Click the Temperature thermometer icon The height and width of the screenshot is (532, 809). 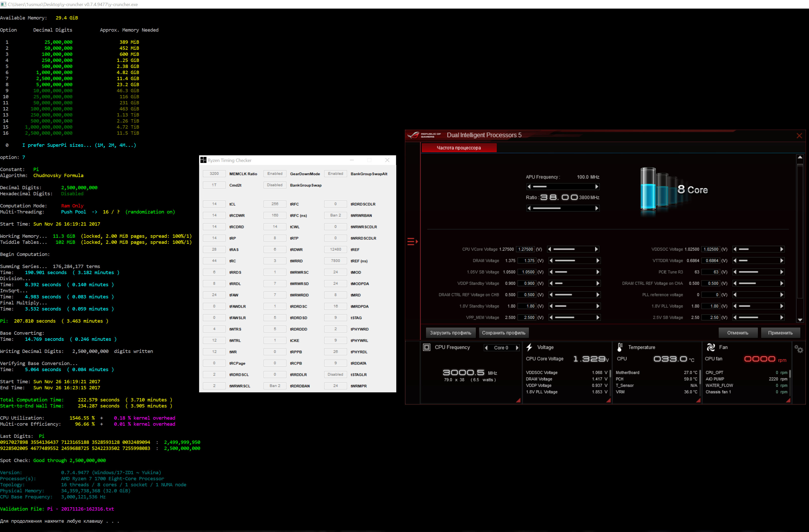coord(620,347)
